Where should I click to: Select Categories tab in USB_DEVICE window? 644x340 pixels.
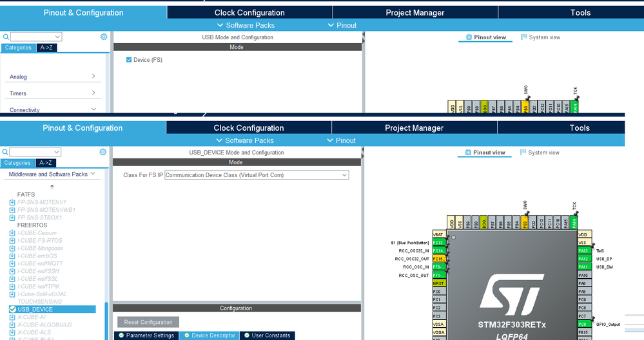point(17,163)
